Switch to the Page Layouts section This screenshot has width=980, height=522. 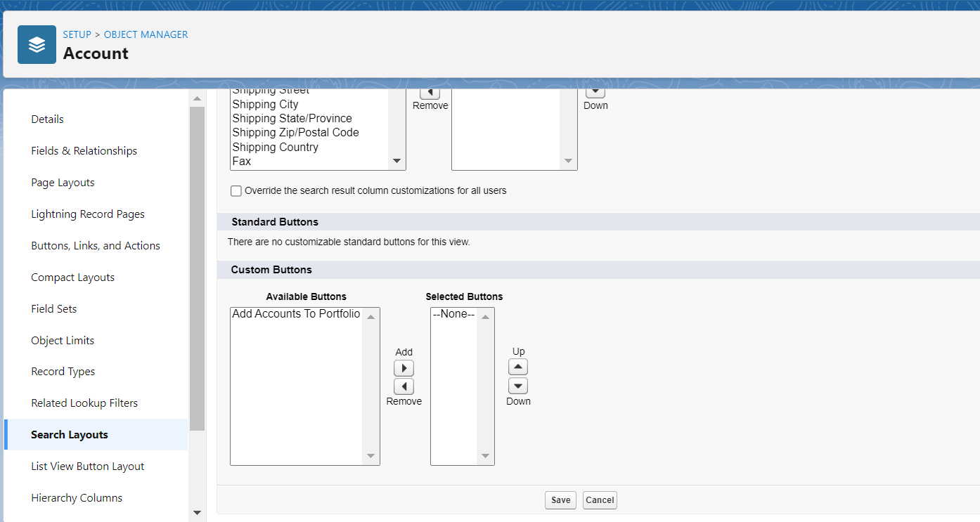tap(63, 182)
